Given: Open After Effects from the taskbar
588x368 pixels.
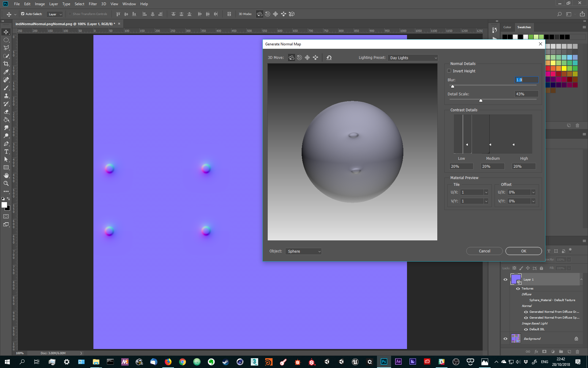Looking at the screenshot, I should [x=398, y=362].
